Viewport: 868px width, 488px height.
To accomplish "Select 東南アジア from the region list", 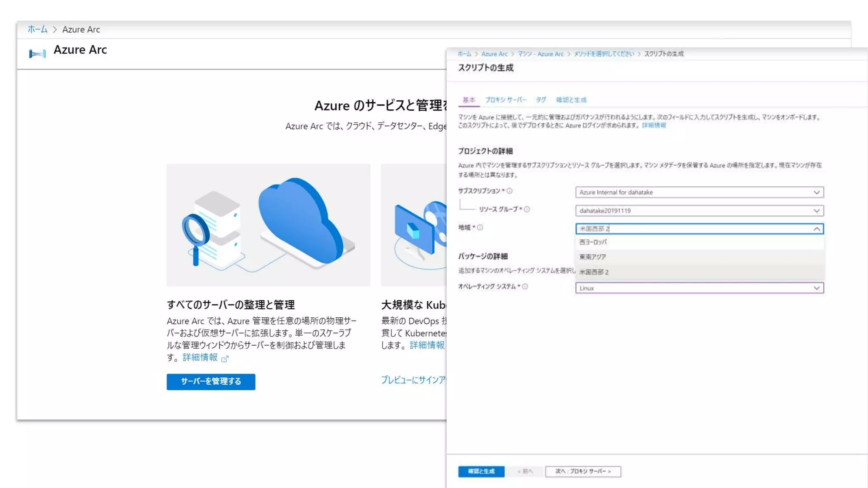I will click(699, 257).
